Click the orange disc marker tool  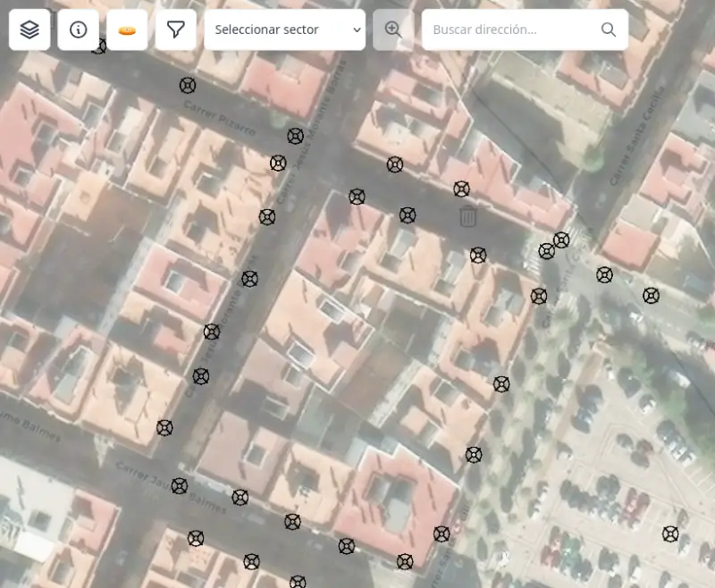coord(127,30)
